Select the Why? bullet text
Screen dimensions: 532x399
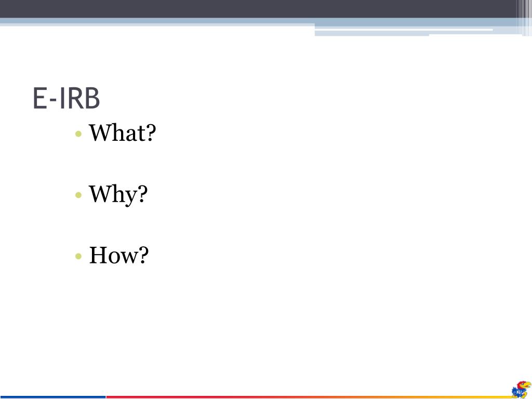pyautogui.click(x=118, y=194)
